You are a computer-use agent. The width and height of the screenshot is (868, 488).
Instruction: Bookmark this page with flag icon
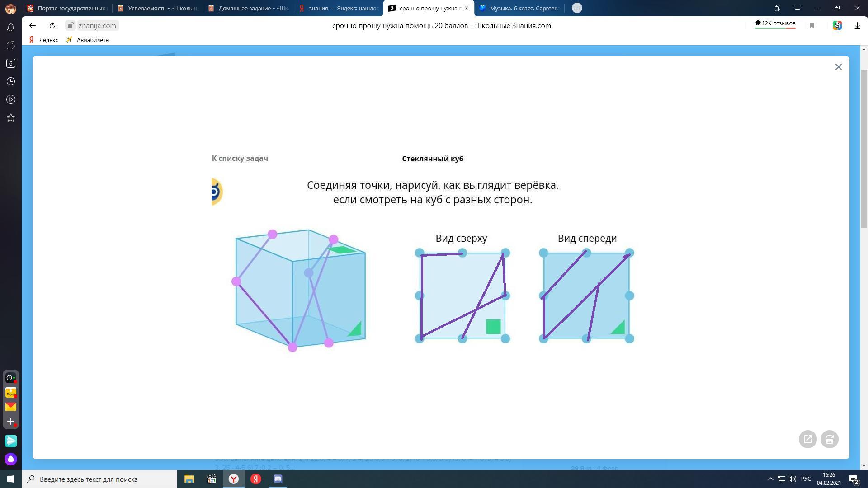click(x=812, y=26)
